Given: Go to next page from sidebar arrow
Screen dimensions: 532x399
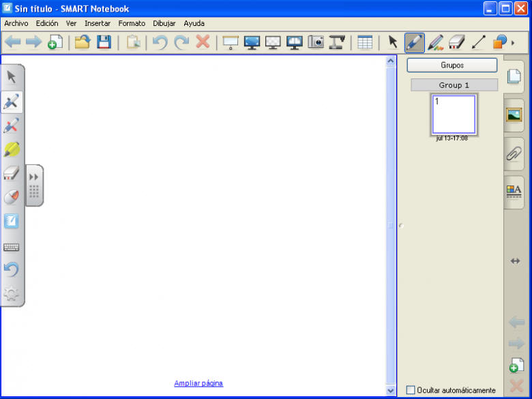Looking at the screenshot, I should point(516,343).
